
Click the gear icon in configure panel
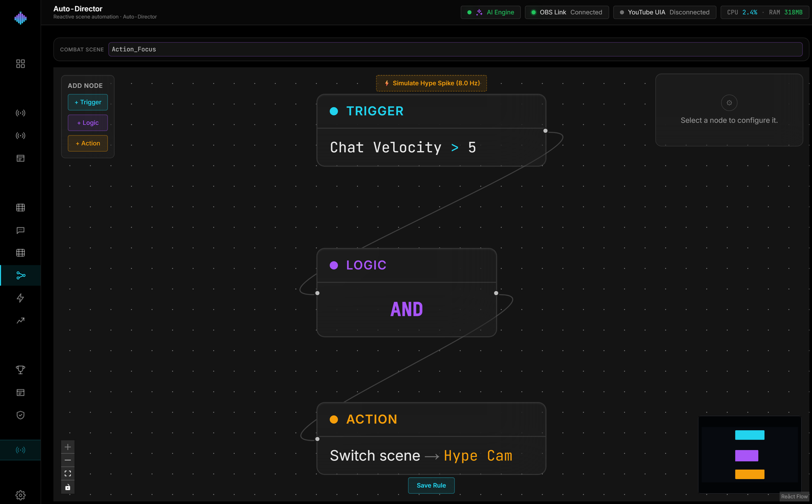tap(729, 103)
